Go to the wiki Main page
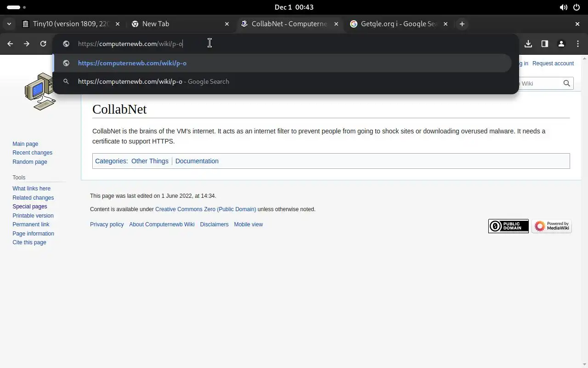 point(25,144)
